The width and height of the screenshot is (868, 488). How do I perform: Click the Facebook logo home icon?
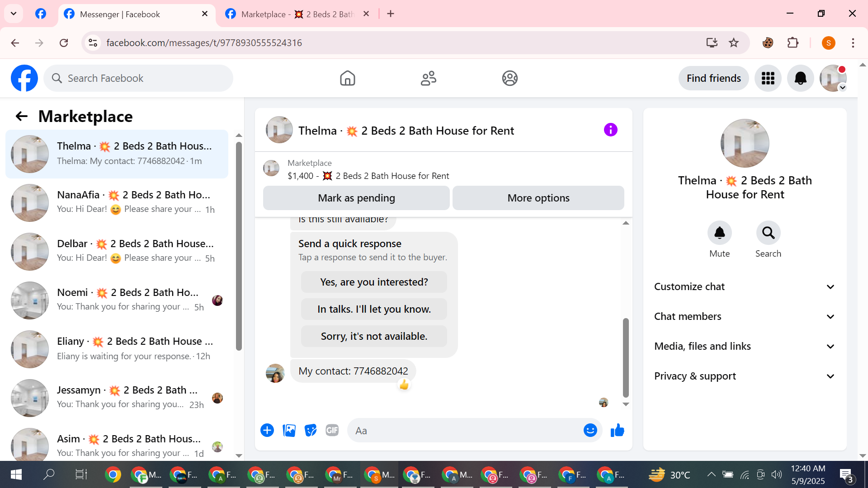click(x=24, y=78)
